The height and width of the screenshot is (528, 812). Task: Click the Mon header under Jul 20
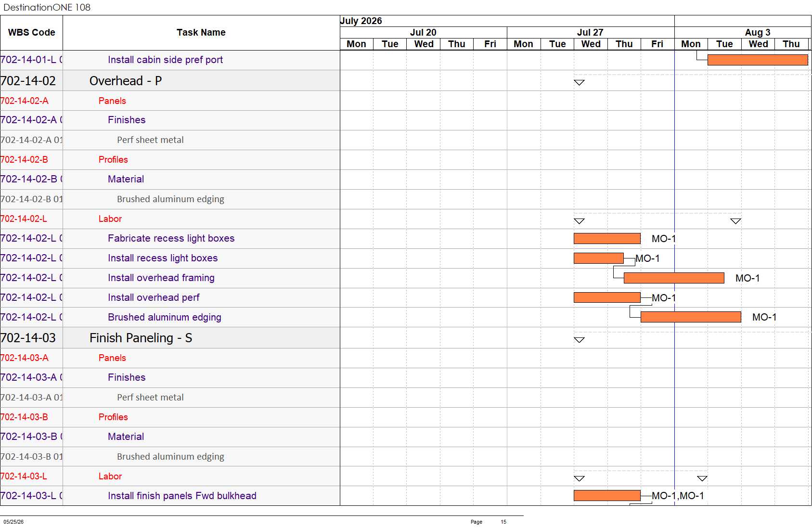[356, 44]
